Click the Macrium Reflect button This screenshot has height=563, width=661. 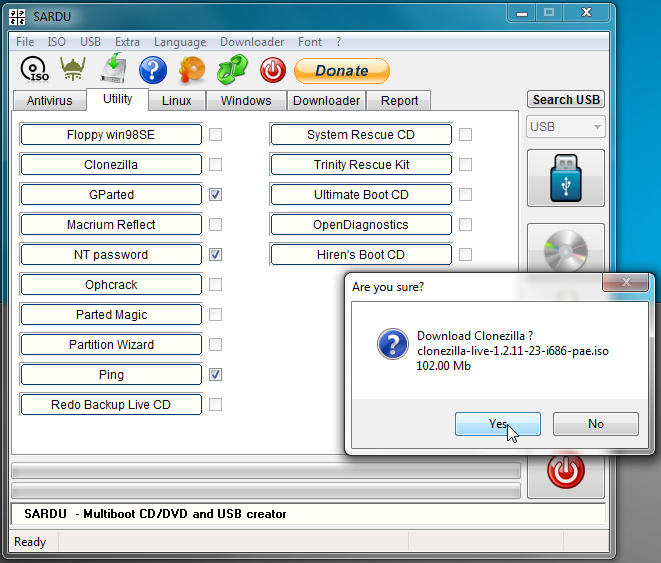click(111, 225)
